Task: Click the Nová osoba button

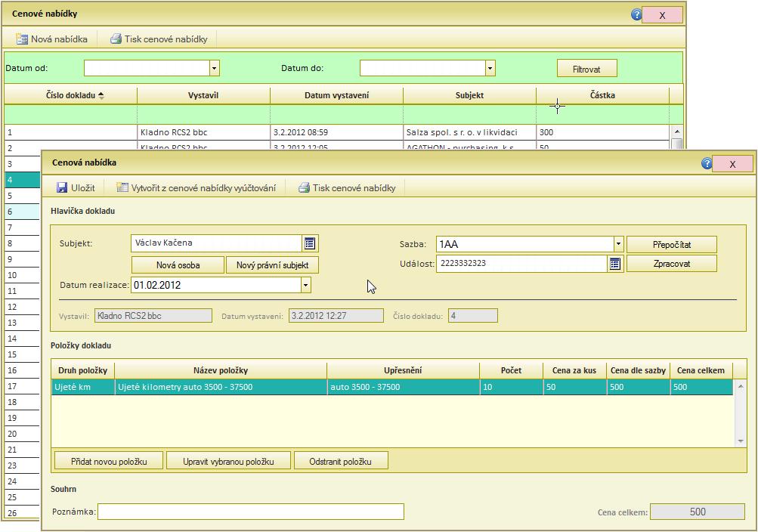Action: pos(178,264)
